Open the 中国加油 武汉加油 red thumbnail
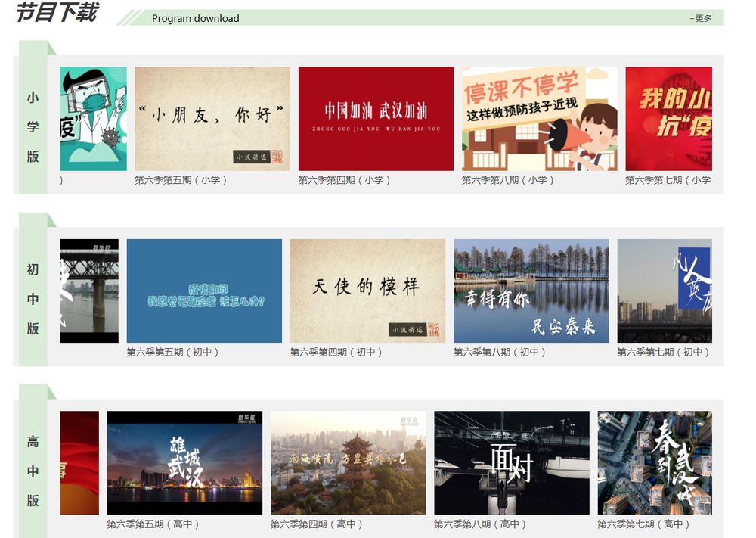Screen dimensions: 756x538 pyautogui.click(x=376, y=119)
